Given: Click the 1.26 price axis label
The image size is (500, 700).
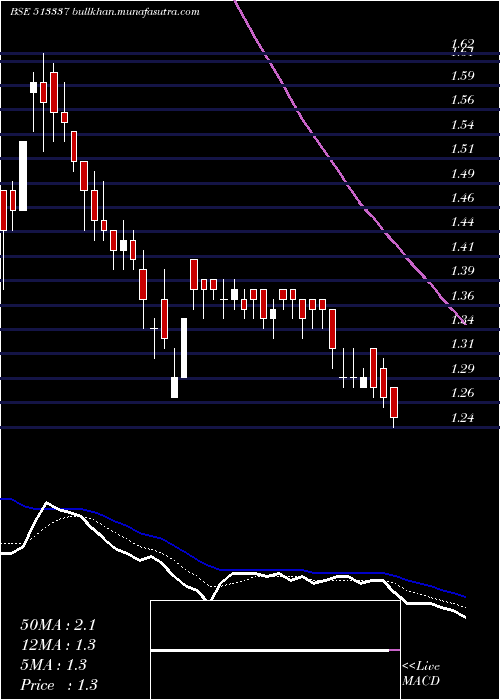Looking at the screenshot, I should click(462, 393).
